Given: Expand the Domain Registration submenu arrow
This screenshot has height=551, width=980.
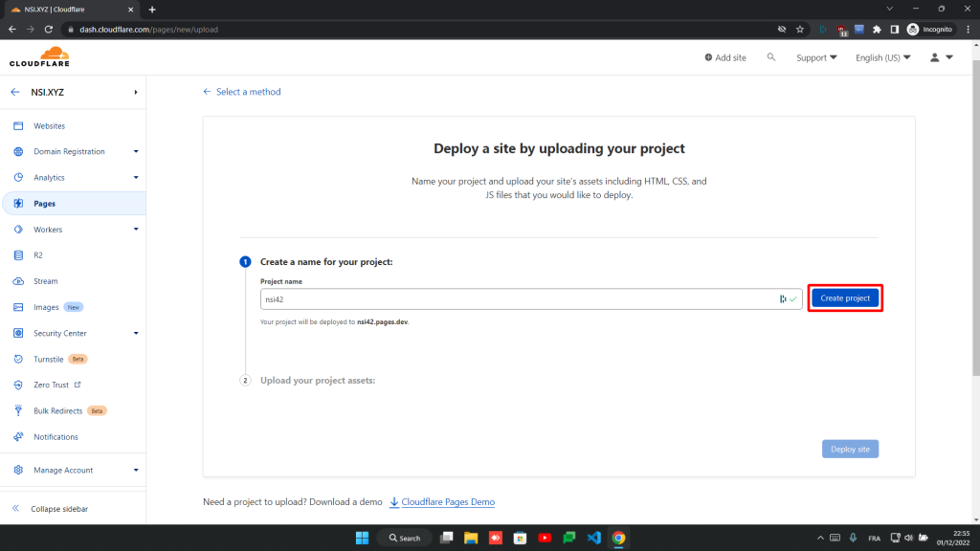Looking at the screenshot, I should tap(136, 152).
